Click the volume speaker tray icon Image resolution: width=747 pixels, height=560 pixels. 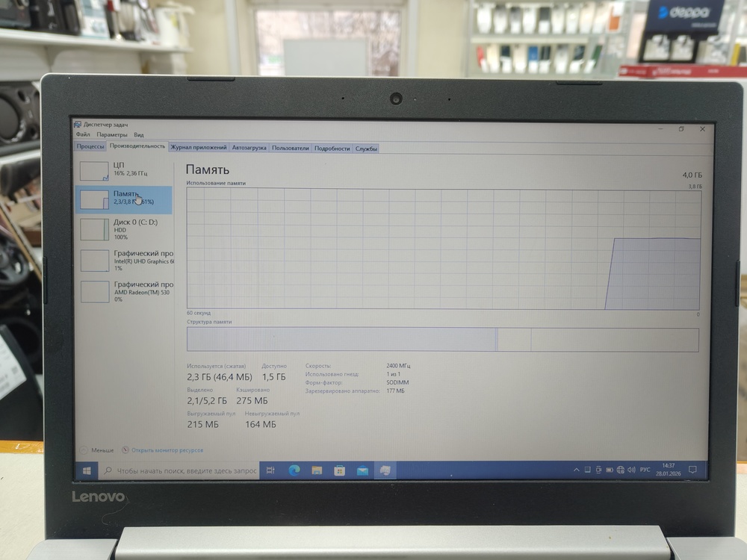(630, 470)
